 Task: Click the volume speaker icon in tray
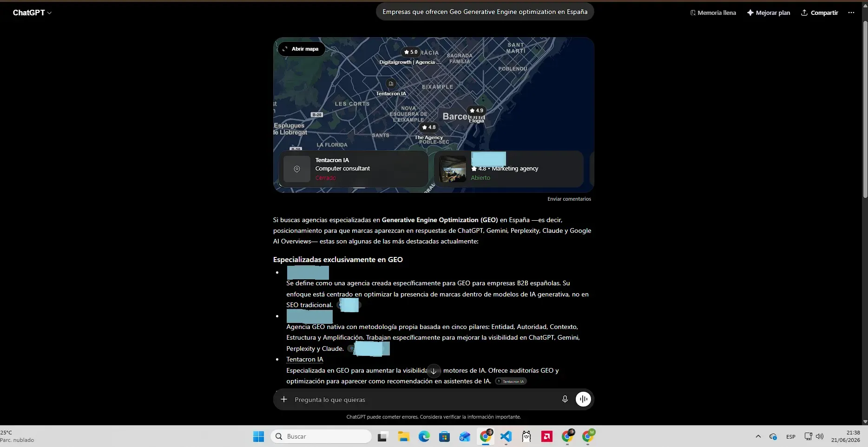(820, 436)
